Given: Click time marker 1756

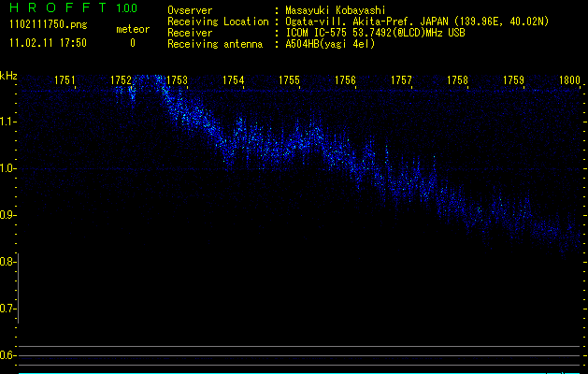Looking at the screenshot, I should point(345,80).
